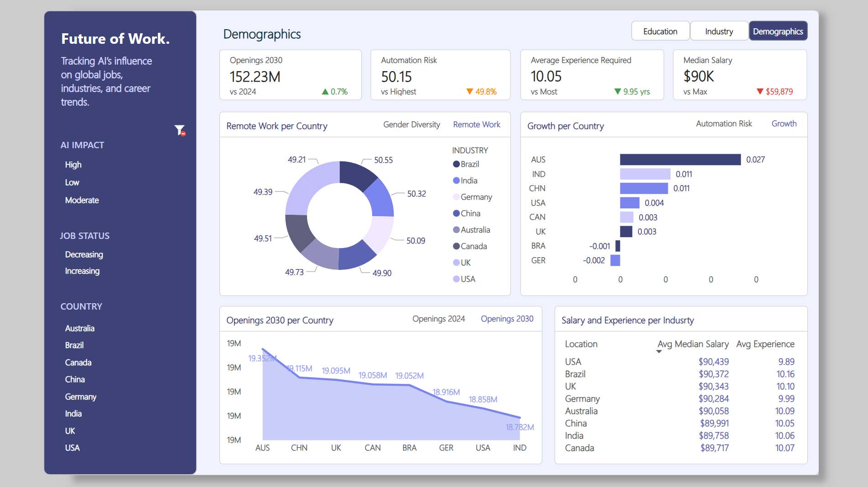Sort table by Avg Median Salary header
The width and height of the screenshot is (868, 487).
[693, 344]
